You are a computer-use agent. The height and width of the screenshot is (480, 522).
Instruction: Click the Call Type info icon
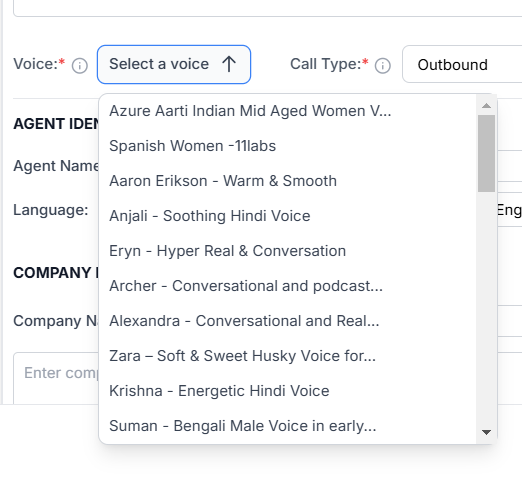[383, 65]
